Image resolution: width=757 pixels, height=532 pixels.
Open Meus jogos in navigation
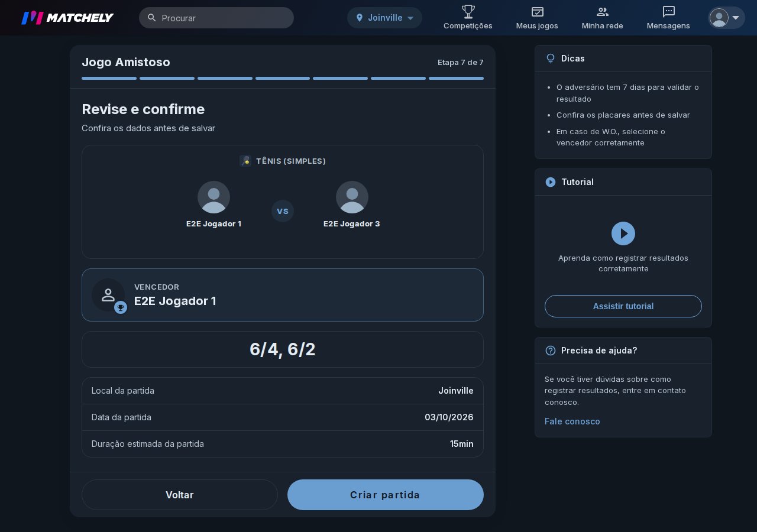point(537,18)
